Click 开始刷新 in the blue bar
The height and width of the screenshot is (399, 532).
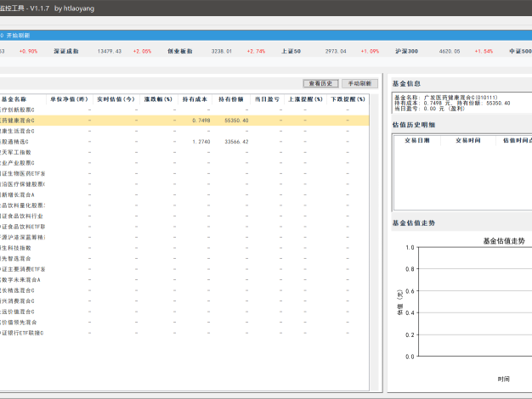(18, 36)
